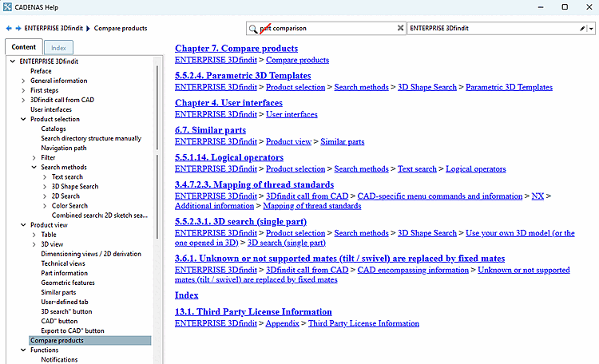Switch to the Index tab
599x364 pixels.
(x=58, y=48)
